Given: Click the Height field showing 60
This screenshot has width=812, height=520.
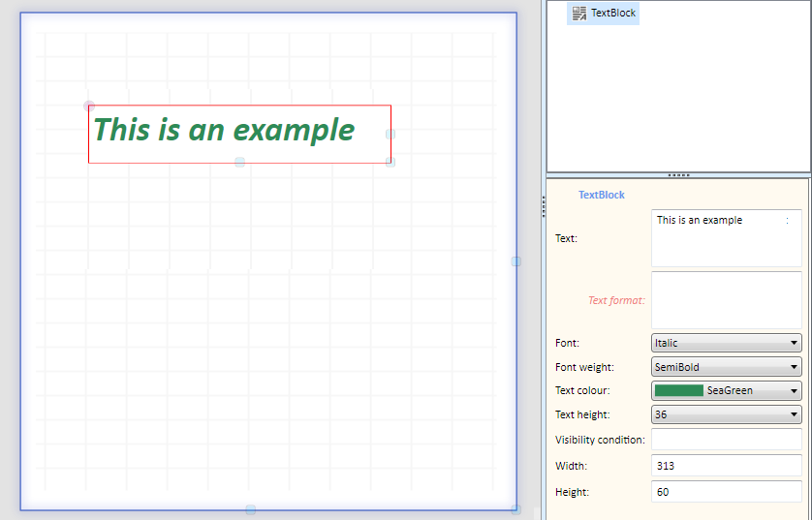Looking at the screenshot, I should tap(727, 492).
